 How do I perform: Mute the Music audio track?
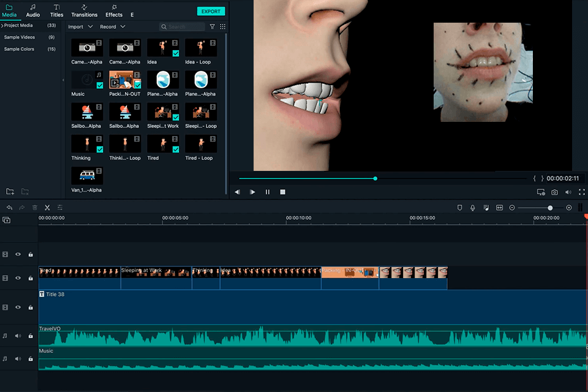point(18,359)
